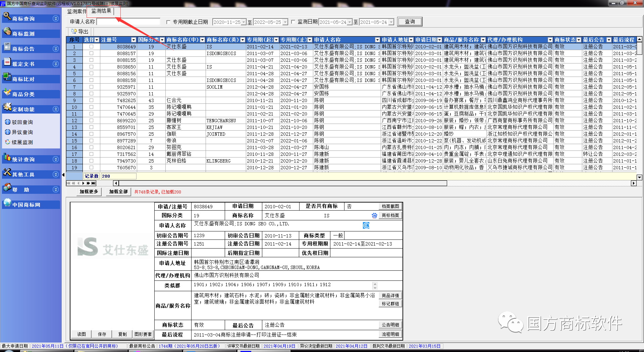644x352 pixels.
Task: Click the 加载全部 button
Action: click(x=118, y=192)
